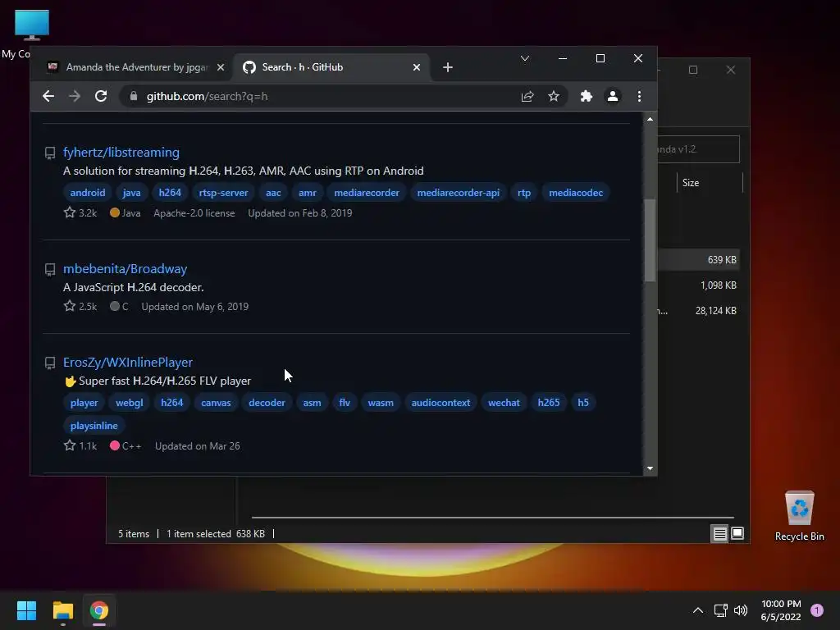Click the 3.2k stars count of libstreaming
840x630 pixels.
tap(80, 212)
